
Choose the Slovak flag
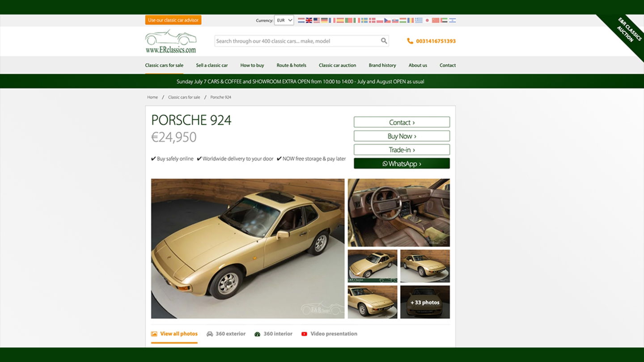[395, 20]
